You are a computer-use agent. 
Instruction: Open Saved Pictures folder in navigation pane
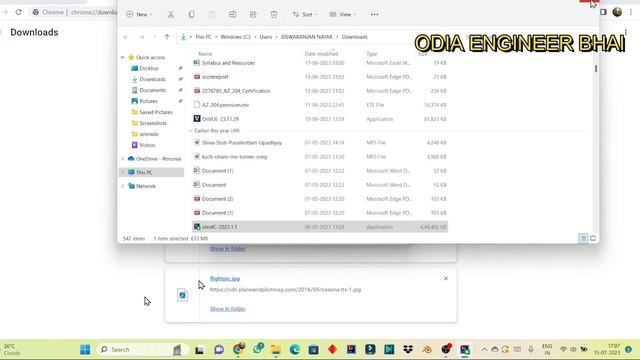click(x=156, y=112)
